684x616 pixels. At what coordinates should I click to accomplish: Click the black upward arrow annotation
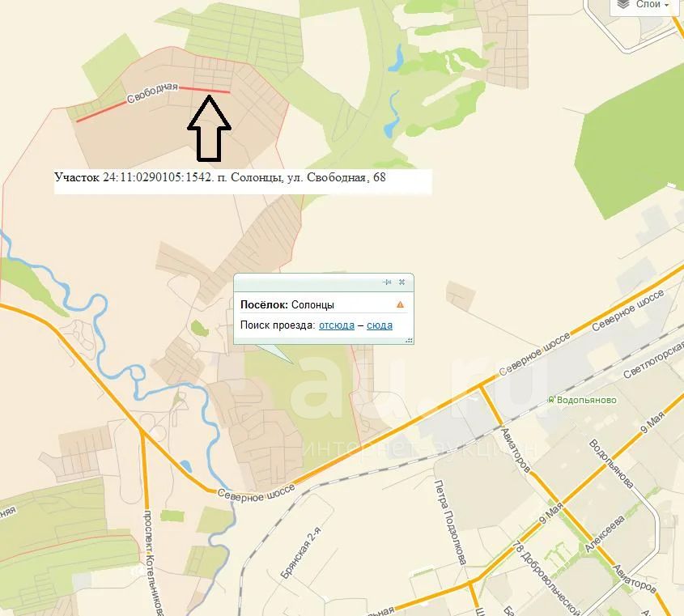pos(209,128)
